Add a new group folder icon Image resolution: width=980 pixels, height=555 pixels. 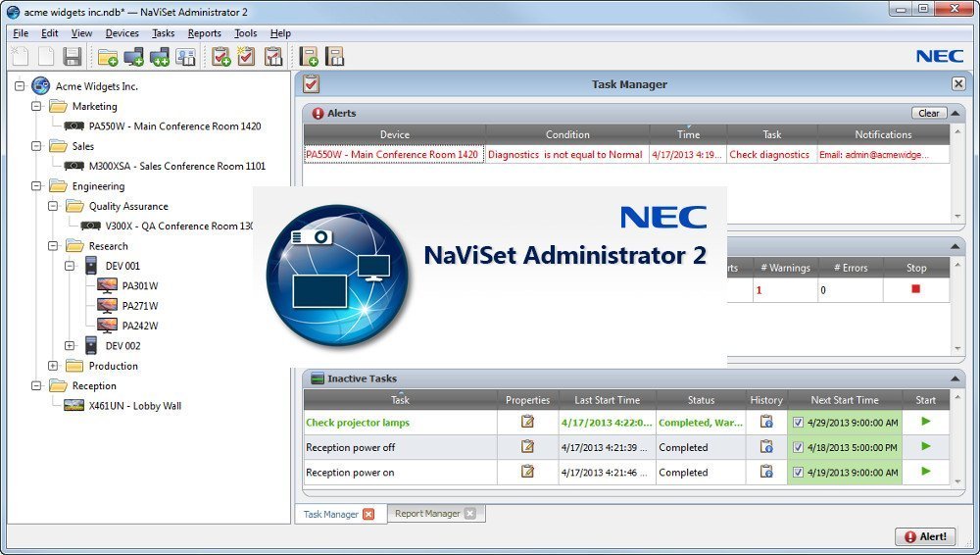click(108, 56)
